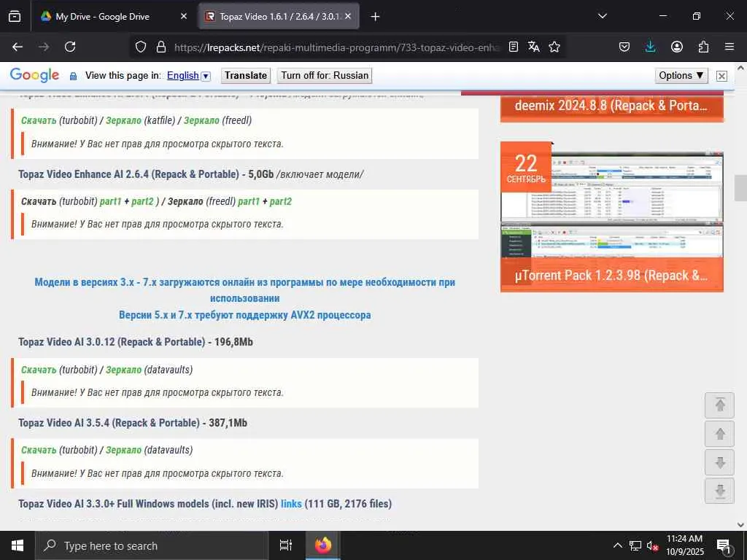747x560 pixels.
Task: Open Зеркало (freedl) mirror link
Action: point(201,120)
